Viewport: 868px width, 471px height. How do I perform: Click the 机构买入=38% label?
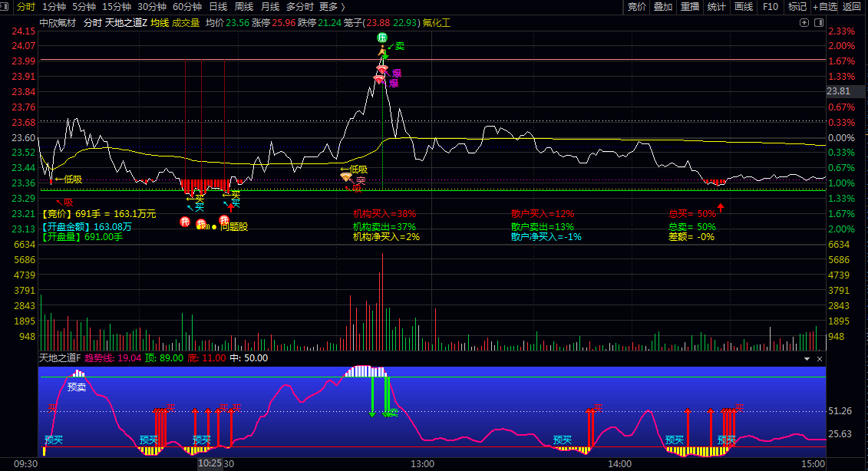pos(384,214)
